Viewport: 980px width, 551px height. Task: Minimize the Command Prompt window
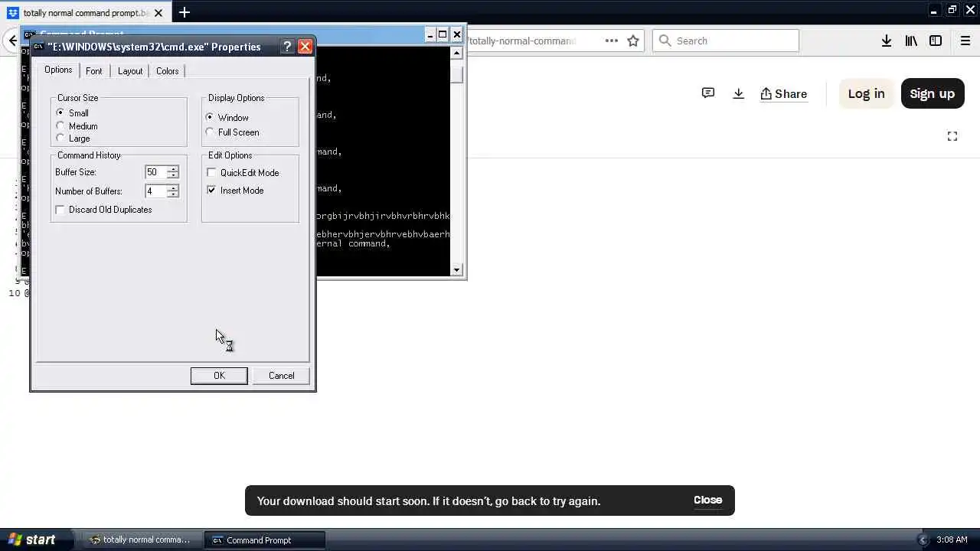(x=430, y=34)
